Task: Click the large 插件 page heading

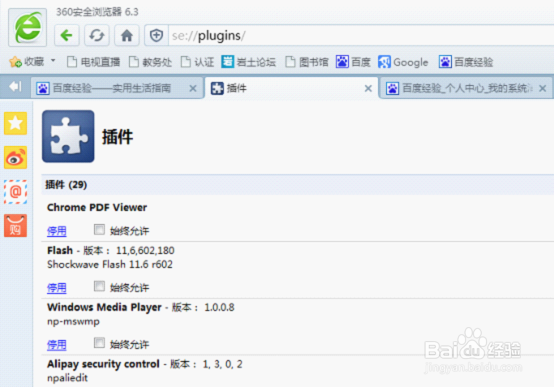Action: 117,137
